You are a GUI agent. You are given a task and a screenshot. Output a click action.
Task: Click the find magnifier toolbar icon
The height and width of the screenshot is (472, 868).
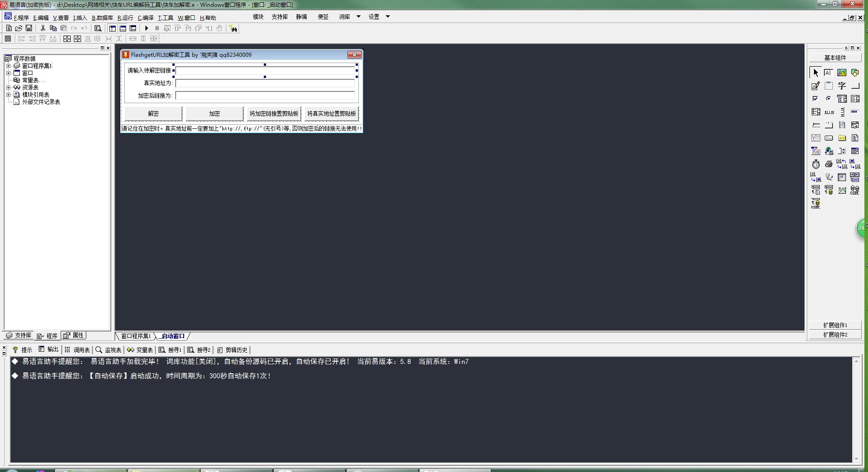[x=98, y=28]
